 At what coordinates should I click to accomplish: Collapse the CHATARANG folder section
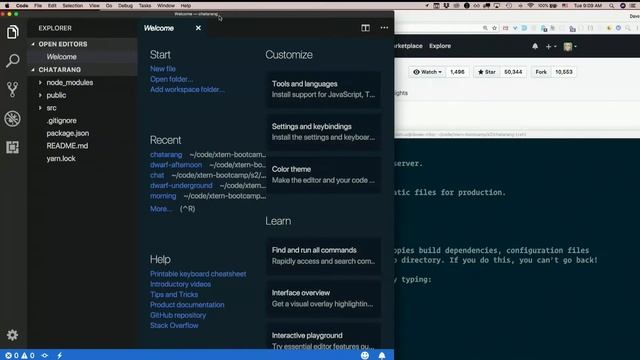coord(33,70)
